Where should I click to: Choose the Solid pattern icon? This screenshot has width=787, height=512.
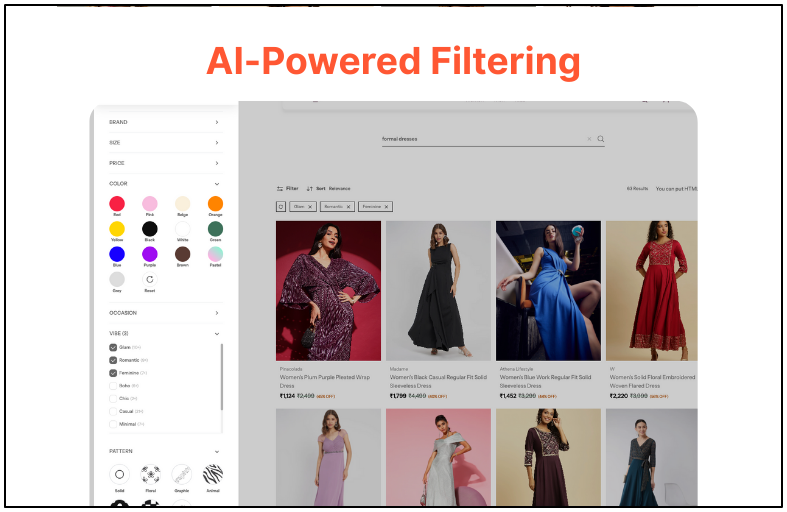click(119, 474)
